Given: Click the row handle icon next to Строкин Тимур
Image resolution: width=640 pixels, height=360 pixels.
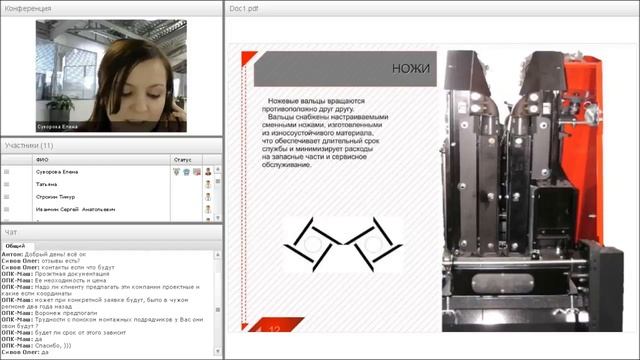Looking at the screenshot, I should tap(7, 197).
